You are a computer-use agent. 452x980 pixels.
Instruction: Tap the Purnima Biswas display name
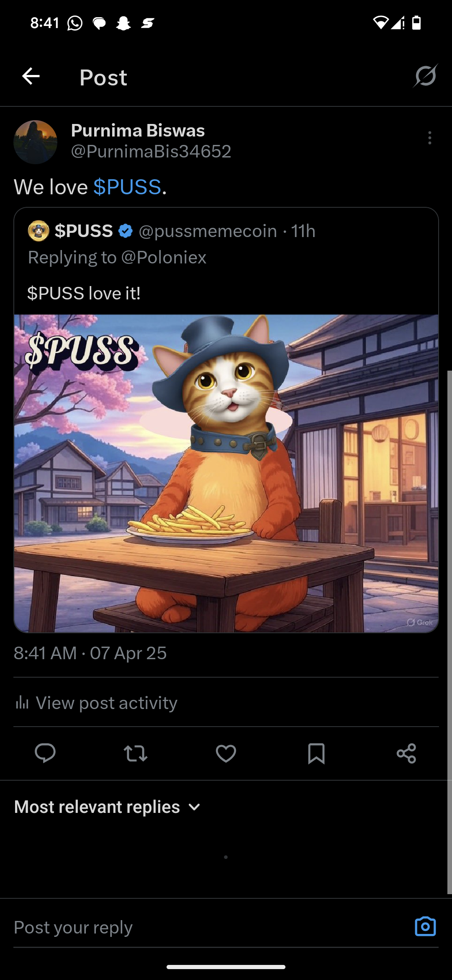138,130
